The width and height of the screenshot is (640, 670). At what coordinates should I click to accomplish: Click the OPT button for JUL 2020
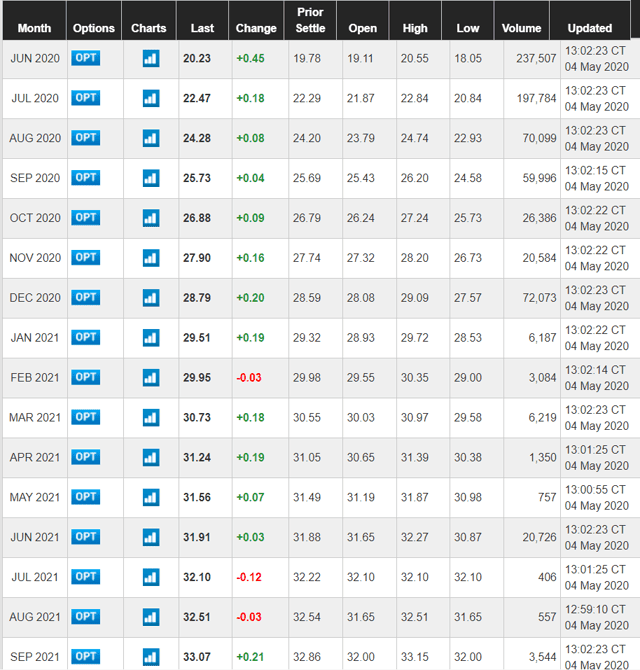pyautogui.click(x=85, y=98)
